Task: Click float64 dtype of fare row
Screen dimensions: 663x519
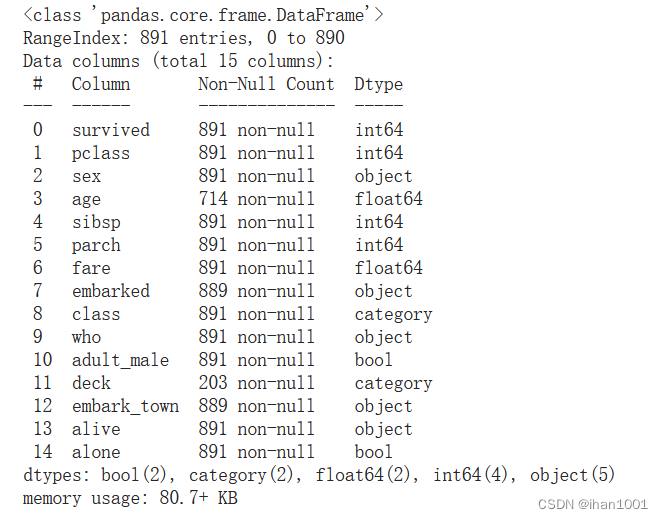Action: (388, 268)
